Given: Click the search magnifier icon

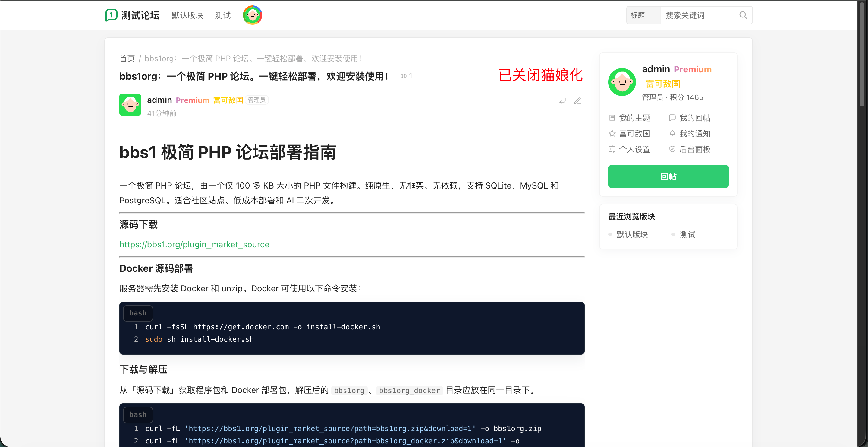Looking at the screenshot, I should pos(743,15).
